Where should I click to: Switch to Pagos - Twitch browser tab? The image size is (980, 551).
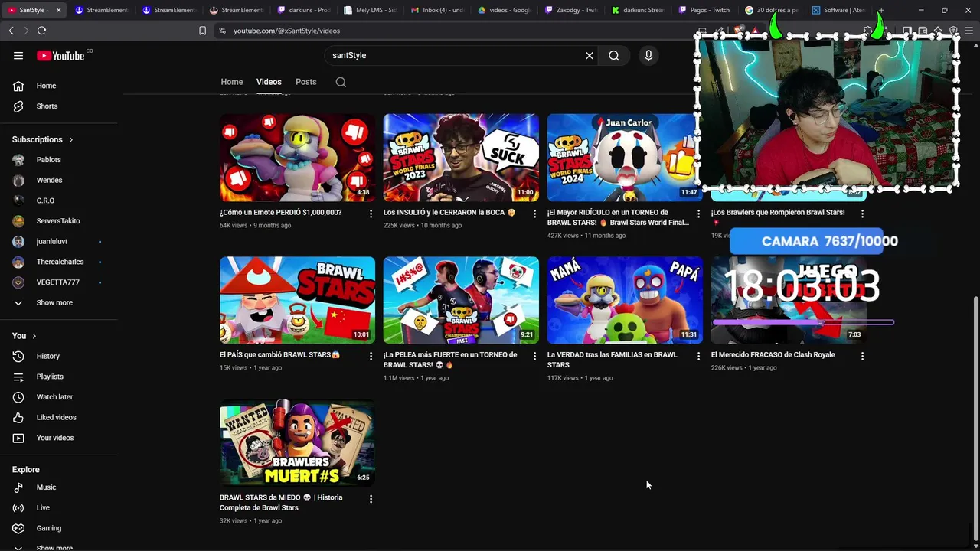[x=704, y=10]
